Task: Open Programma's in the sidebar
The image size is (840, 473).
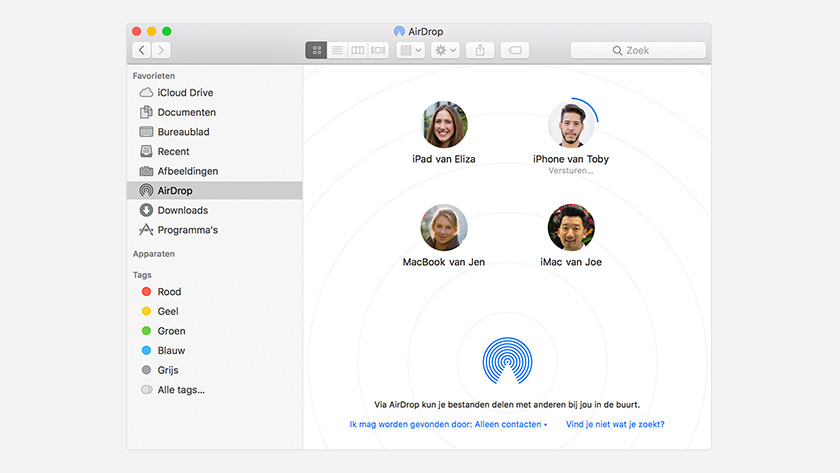Action: coord(187,230)
